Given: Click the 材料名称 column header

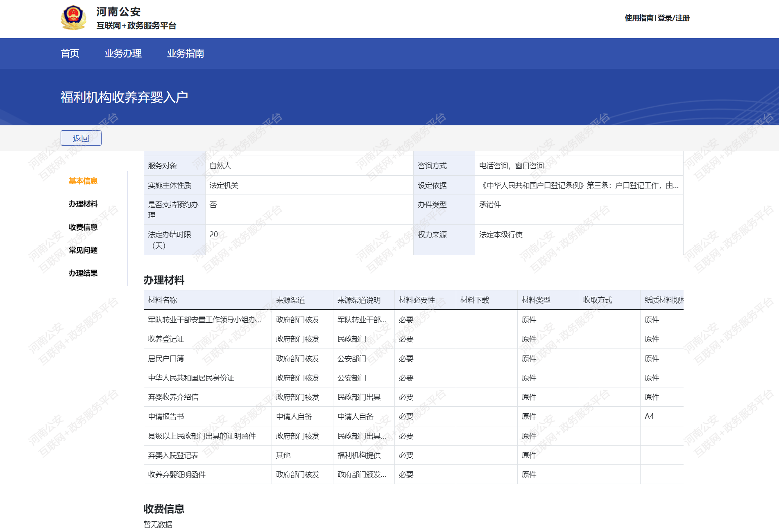Looking at the screenshot, I should (x=163, y=300).
